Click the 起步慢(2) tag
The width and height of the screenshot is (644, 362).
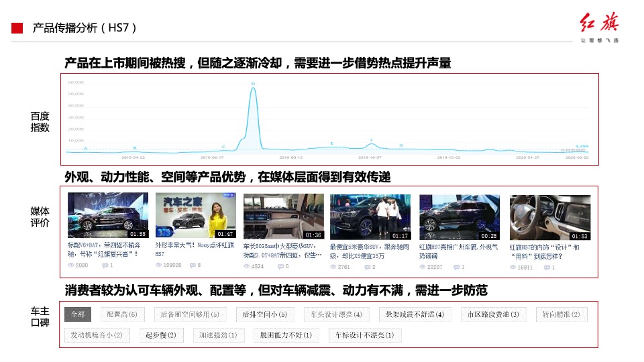(x=161, y=335)
